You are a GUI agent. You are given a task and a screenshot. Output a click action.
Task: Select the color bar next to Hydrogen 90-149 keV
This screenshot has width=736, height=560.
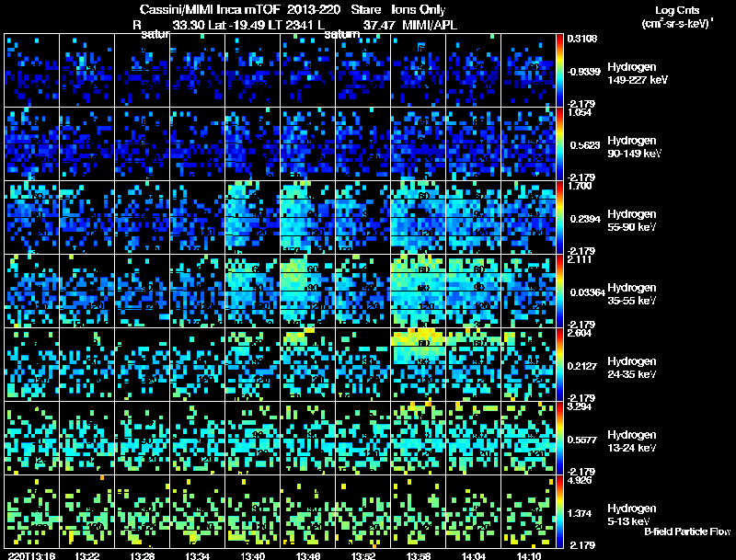click(x=559, y=144)
